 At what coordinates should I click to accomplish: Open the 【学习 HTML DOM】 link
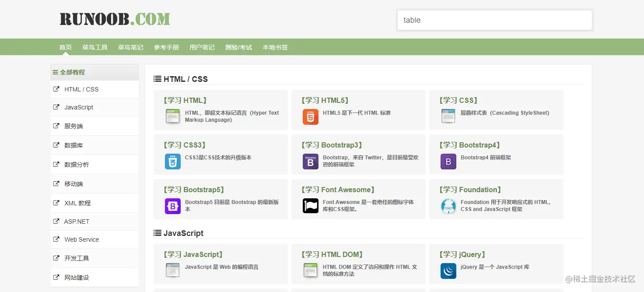[331, 254]
